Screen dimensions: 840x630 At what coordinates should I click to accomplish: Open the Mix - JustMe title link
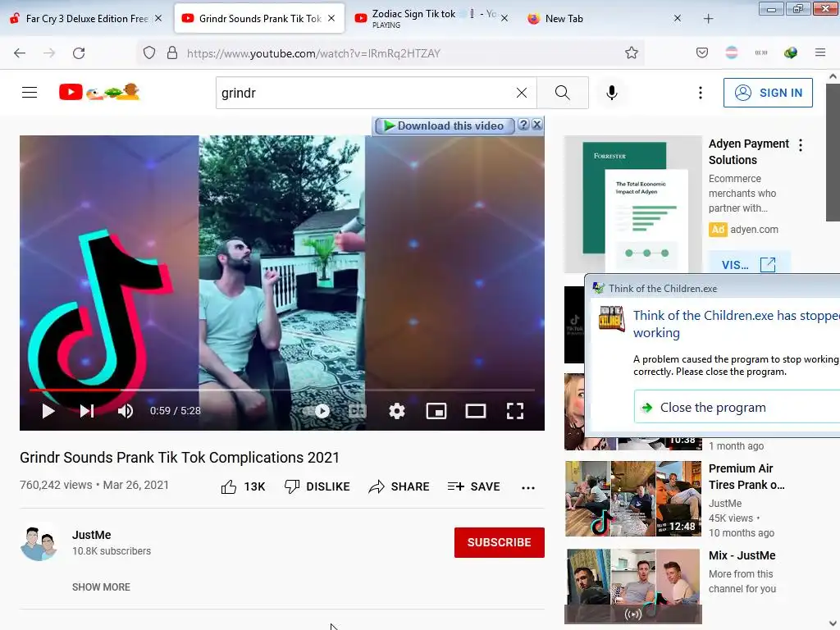742,555
